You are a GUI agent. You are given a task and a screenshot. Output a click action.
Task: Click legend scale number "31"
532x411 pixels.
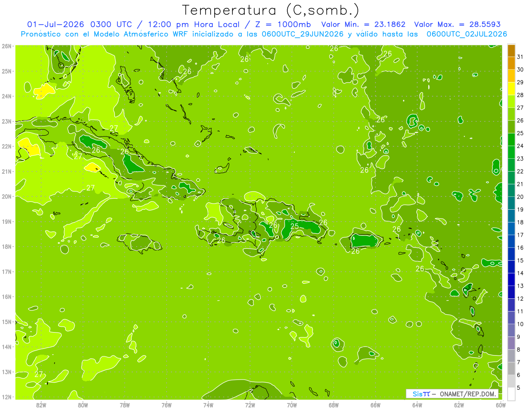[520, 57]
